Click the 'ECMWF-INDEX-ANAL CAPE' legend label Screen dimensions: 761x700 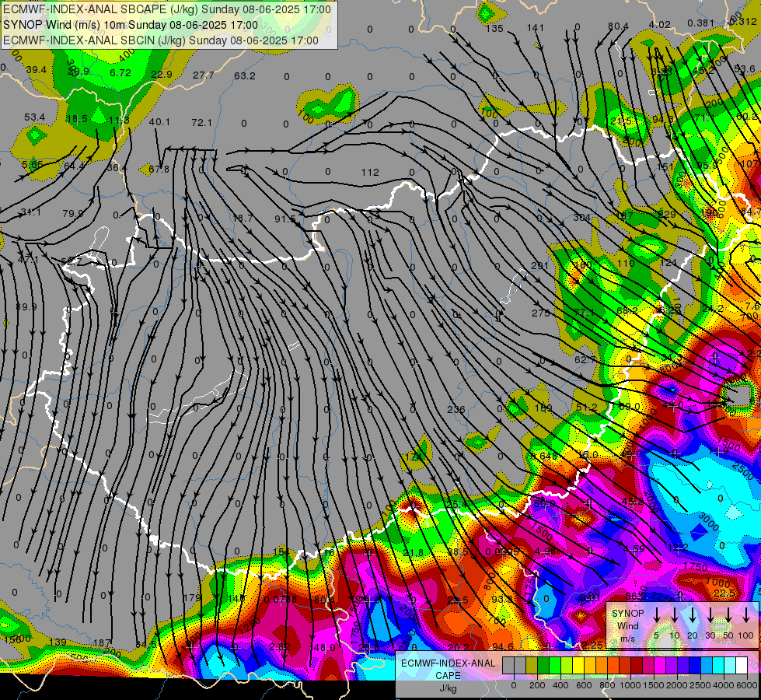coord(448,670)
